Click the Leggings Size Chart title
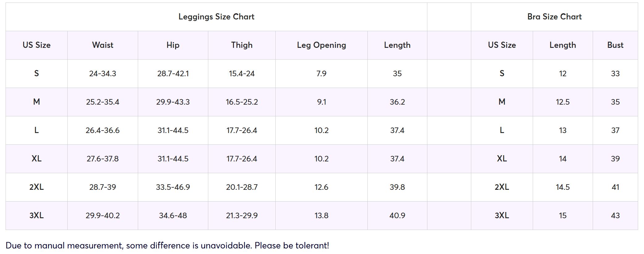This screenshot has height=254, width=644. pyautogui.click(x=216, y=17)
